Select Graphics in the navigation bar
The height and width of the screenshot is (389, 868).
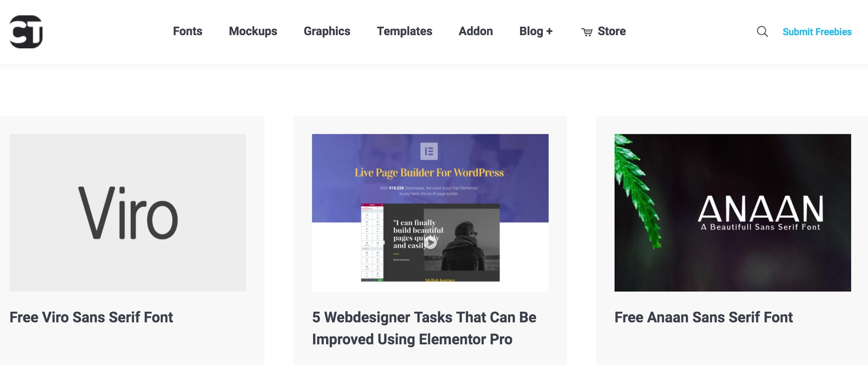pos(327,31)
